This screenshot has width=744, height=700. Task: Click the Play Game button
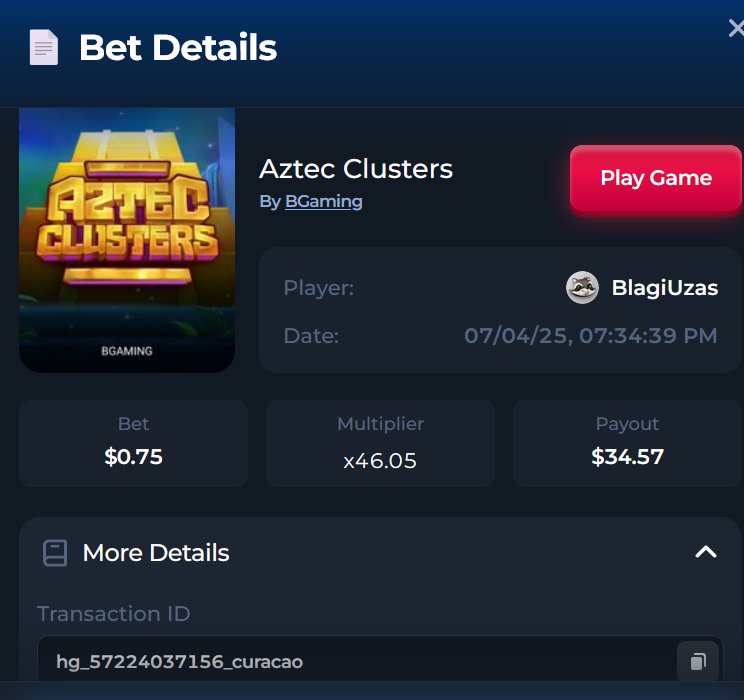coord(656,178)
